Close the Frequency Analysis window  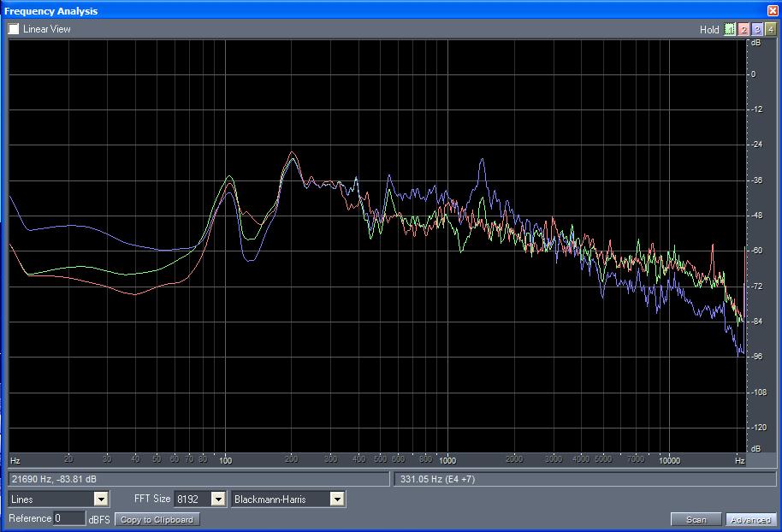click(x=773, y=10)
